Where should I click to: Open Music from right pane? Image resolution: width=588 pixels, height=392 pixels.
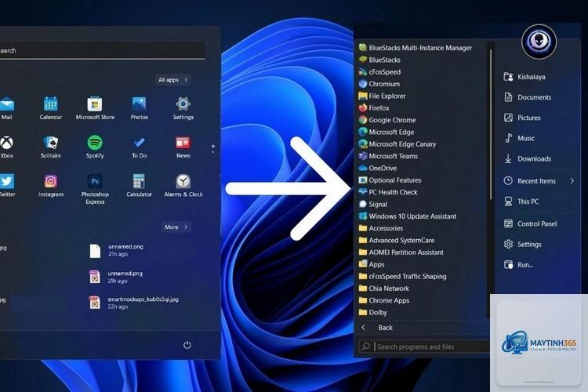tap(519, 138)
